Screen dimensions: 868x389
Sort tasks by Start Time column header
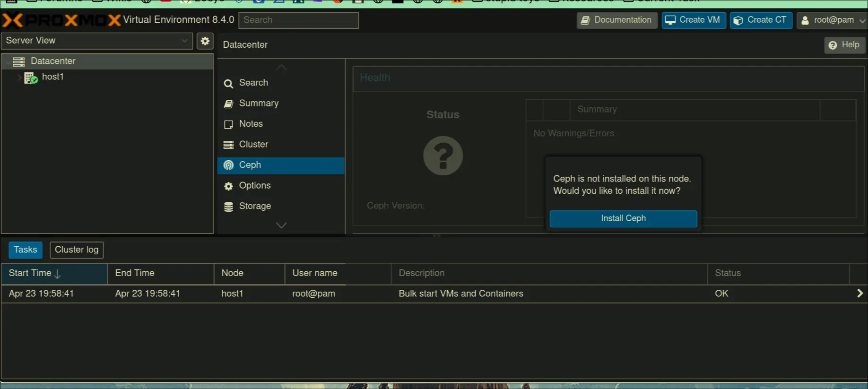point(30,273)
